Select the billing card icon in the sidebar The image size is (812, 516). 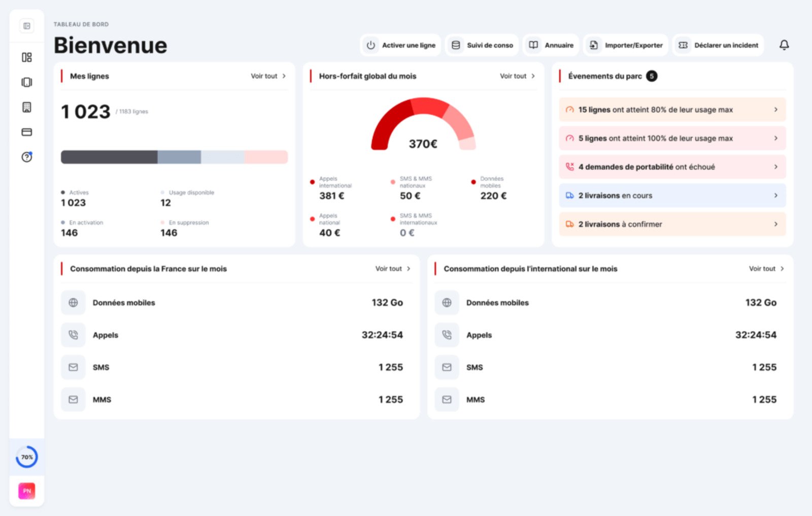click(x=26, y=132)
